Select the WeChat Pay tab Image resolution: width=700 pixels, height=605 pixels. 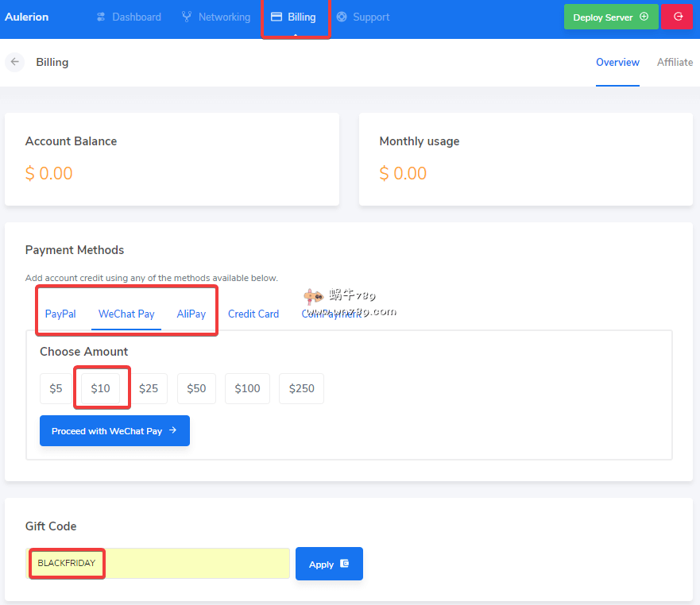(126, 314)
